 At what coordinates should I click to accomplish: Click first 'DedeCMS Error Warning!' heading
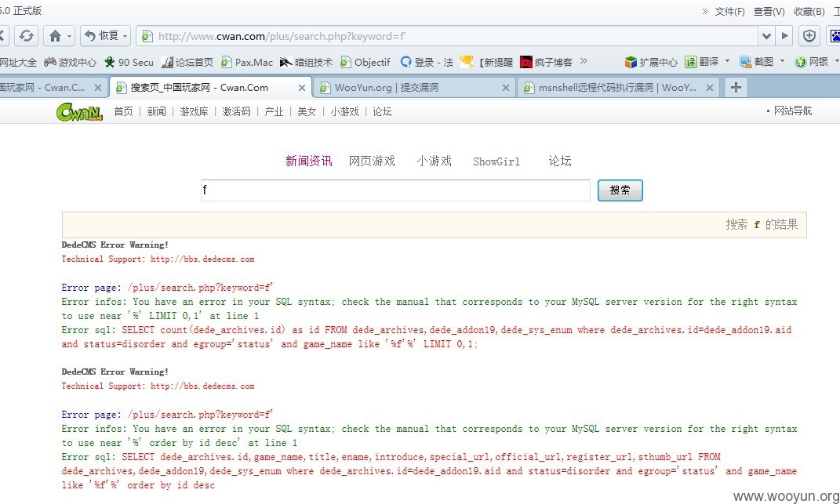pyautogui.click(x=115, y=245)
